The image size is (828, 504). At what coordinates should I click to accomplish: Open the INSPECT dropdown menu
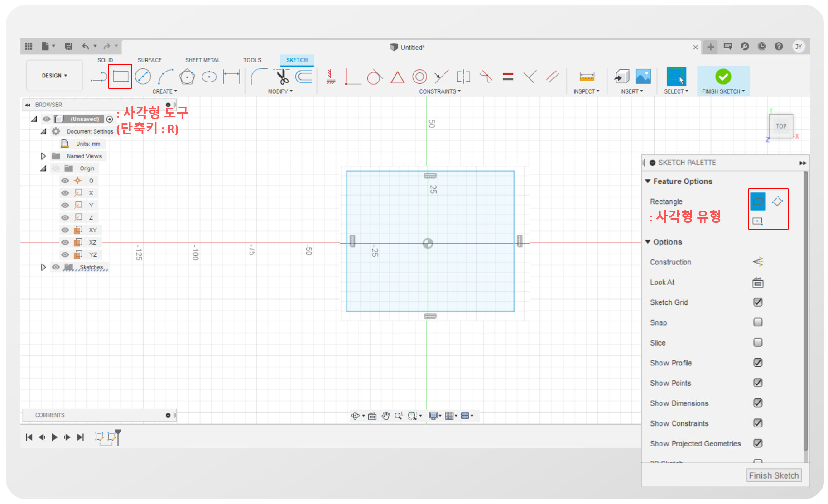586,91
